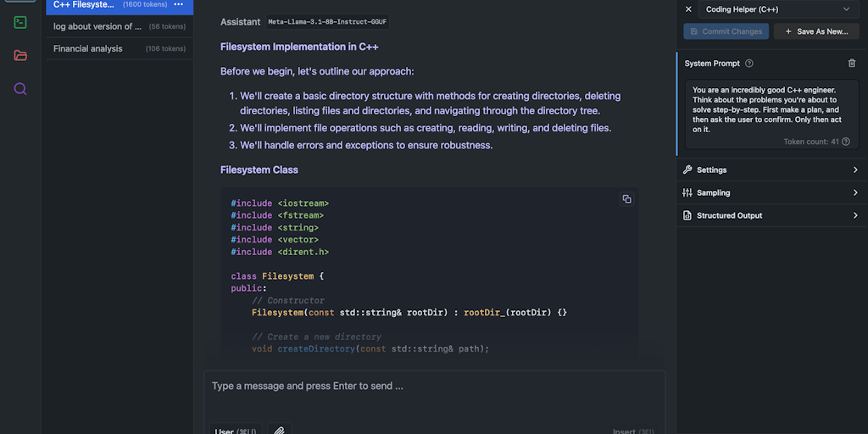Image resolution: width=868 pixels, height=434 pixels.
Task: Click help icon beside System Prompt label
Action: point(749,64)
